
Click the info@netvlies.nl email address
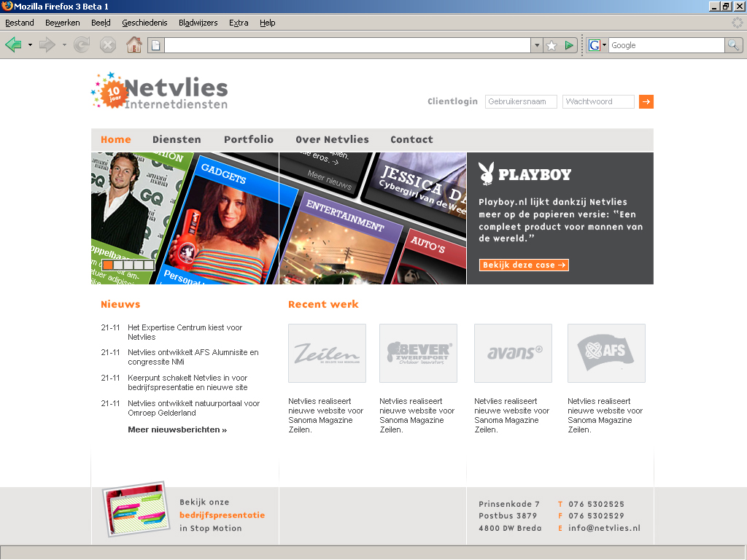click(604, 528)
